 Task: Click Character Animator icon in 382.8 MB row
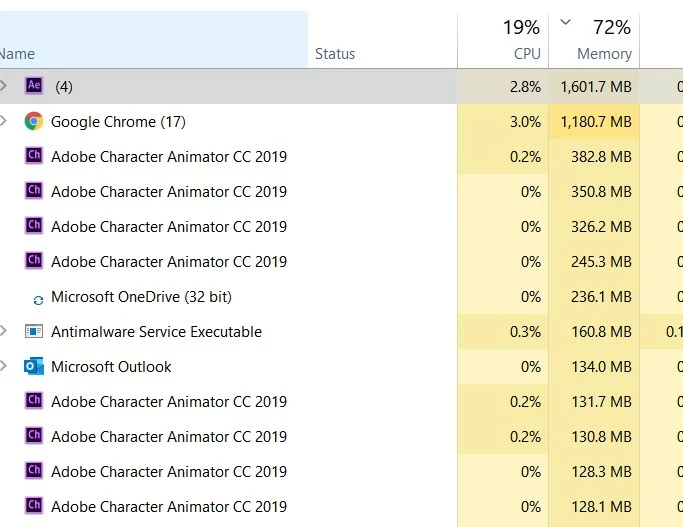34,155
